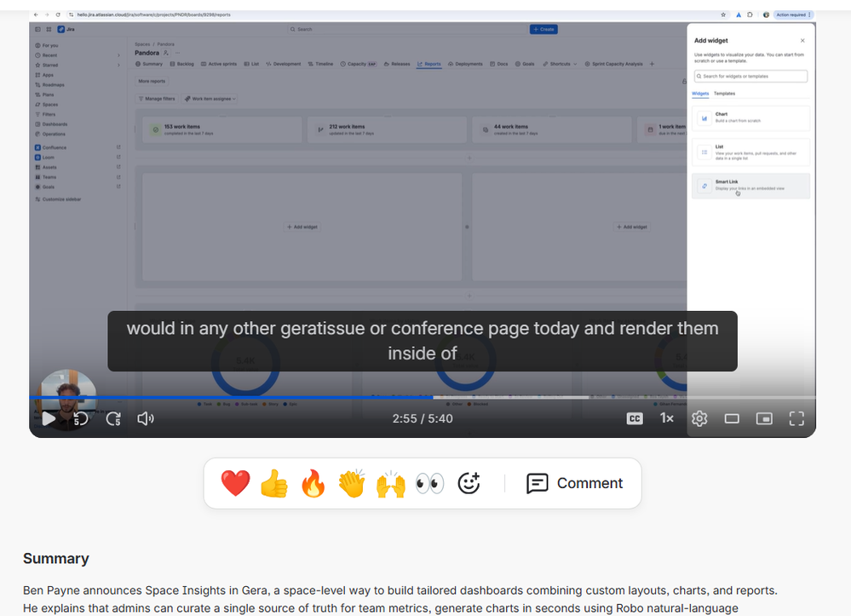Open Work item assignee dropdown
This screenshot has height=616, width=851.
coord(210,99)
